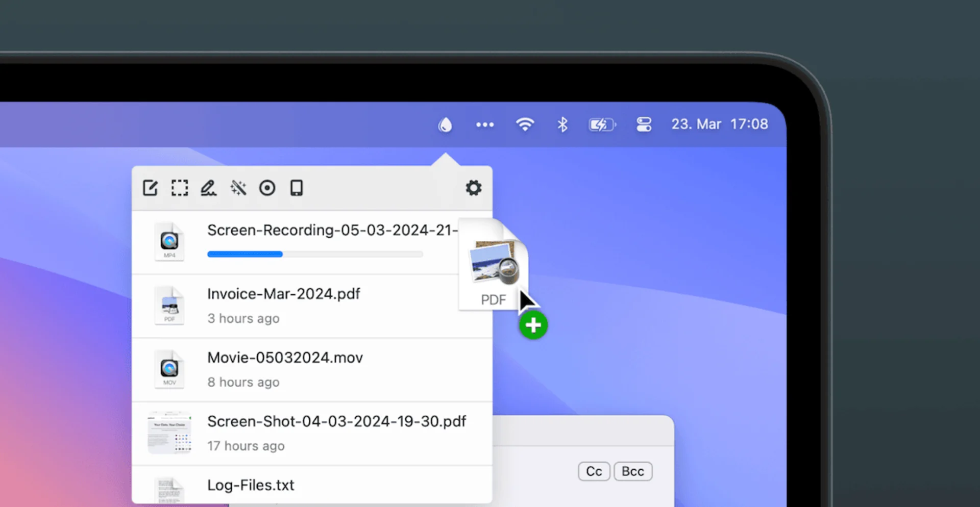Open Wi-Fi status menu
Image resolution: width=980 pixels, height=507 pixels.
click(525, 124)
